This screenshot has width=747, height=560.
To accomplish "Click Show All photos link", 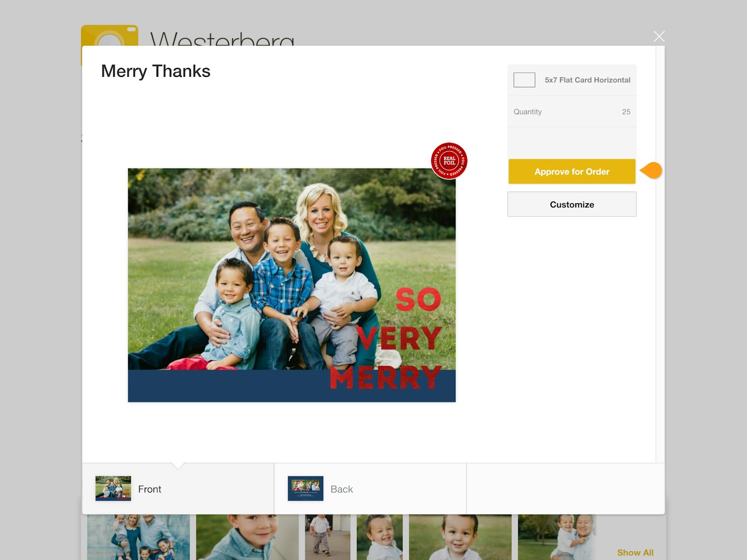I will click(x=635, y=553).
